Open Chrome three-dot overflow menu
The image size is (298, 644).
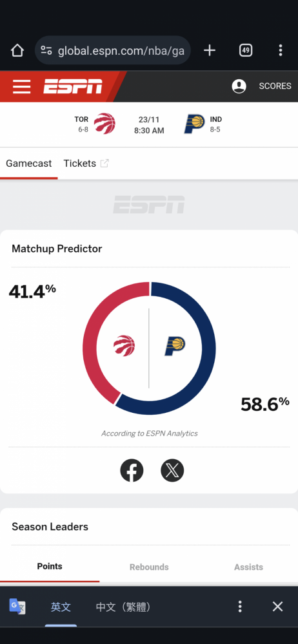(x=281, y=50)
